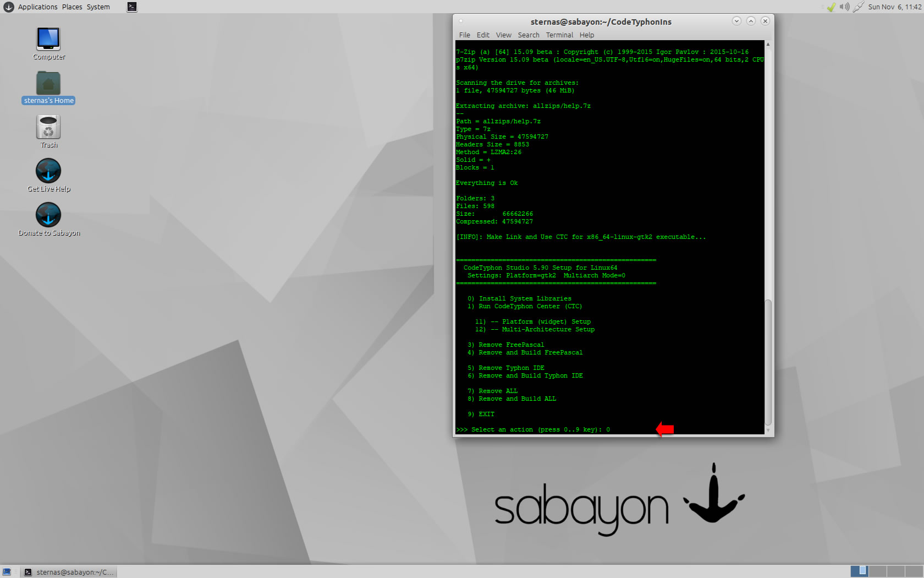The image size is (924, 578).
Task: Switch to the fourth workspace in switcher
Action: [914, 571]
